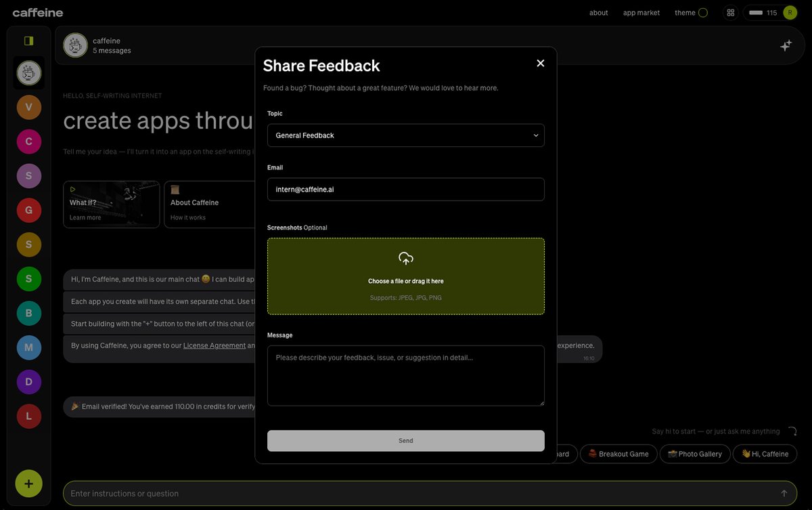Image resolution: width=812 pixels, height=510 pixels.
Task: Open the green S app in sidebar
Action: [29, 279]
